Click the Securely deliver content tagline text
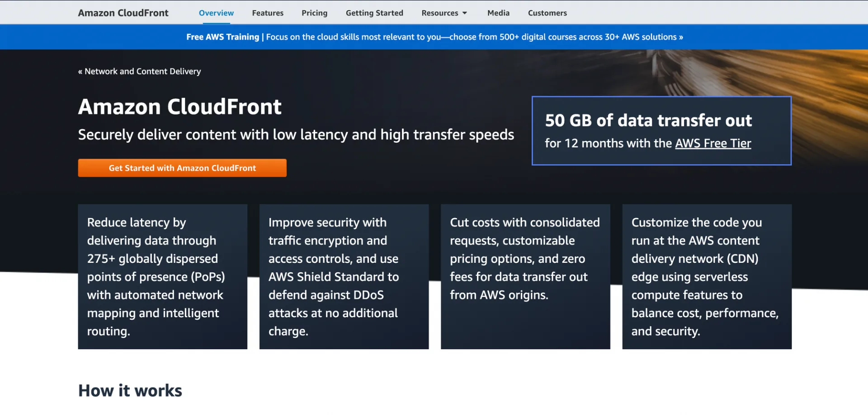Image resolution: width=868 pixels, height=415 pixels. tap(296, 135)
